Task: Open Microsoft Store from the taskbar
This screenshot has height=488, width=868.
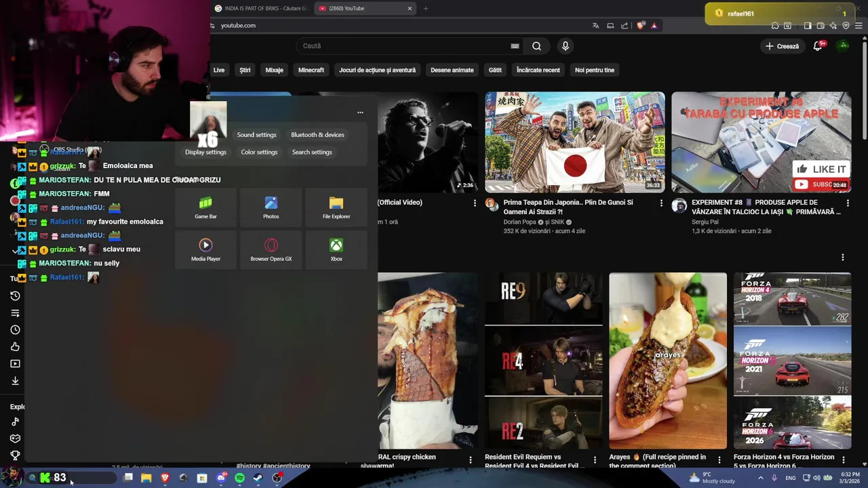Action: [x=202, y=478]
